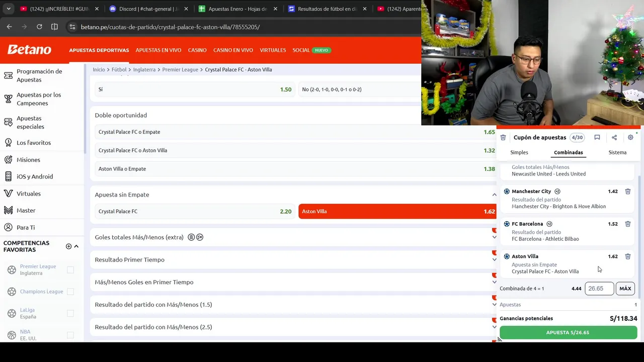Select Sí option at 1.50
The width and height of the screenshot is (644, 362).
pyautogui.click(x=195, y=89)
